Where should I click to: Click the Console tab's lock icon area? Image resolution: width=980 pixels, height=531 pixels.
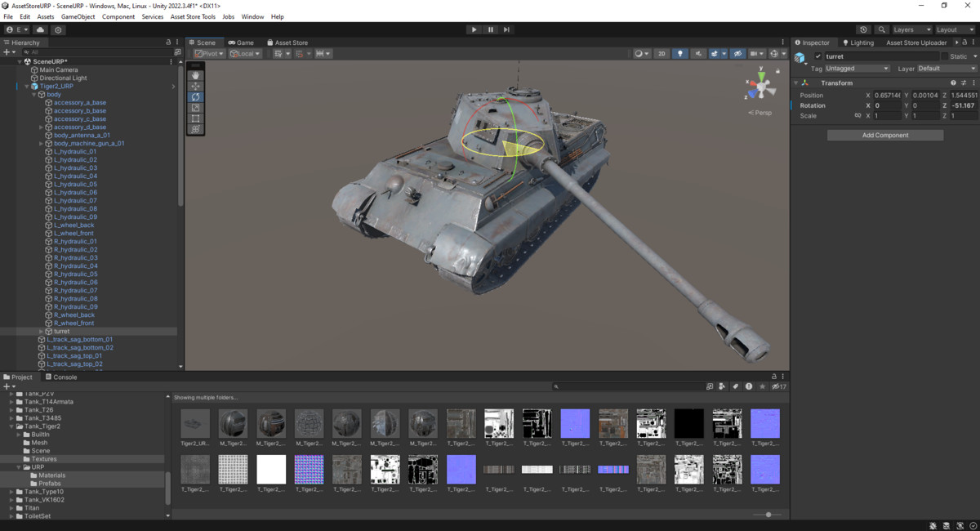[773, 377]
